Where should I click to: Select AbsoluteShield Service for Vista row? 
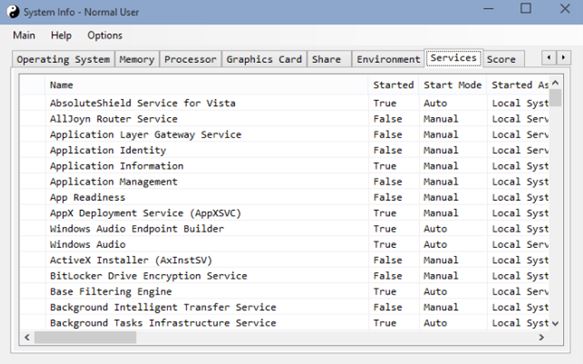285,103
